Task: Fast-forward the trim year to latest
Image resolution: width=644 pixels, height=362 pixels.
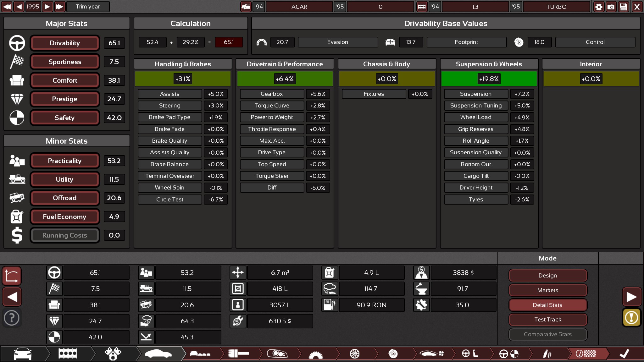Action: point(59,7)
